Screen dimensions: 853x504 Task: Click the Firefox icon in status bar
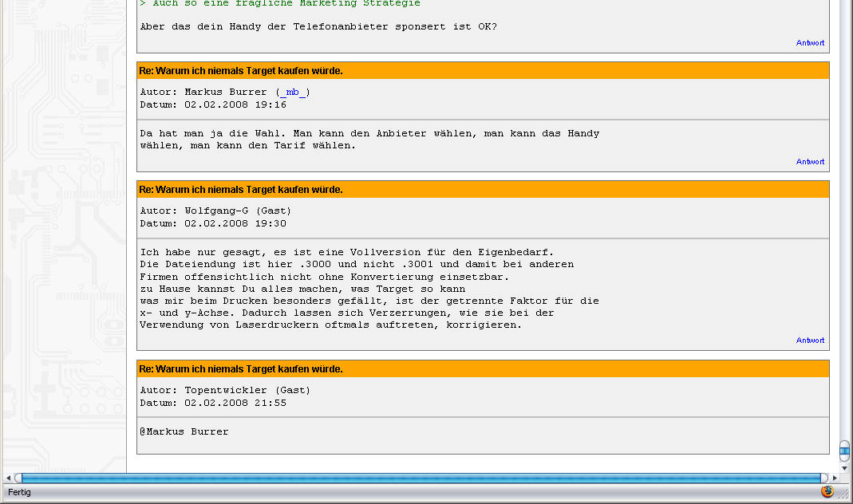827,491
